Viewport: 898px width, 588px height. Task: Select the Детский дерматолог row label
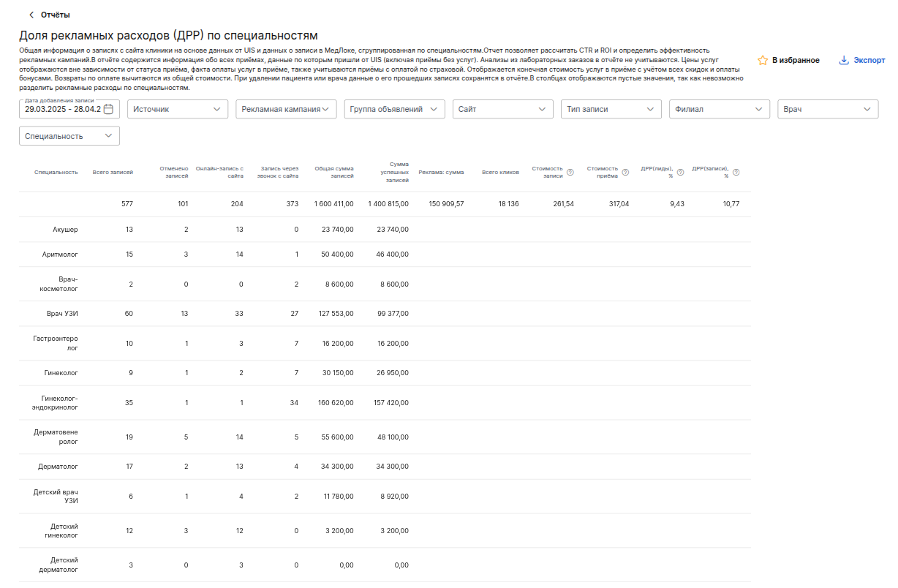click(59, 565)
